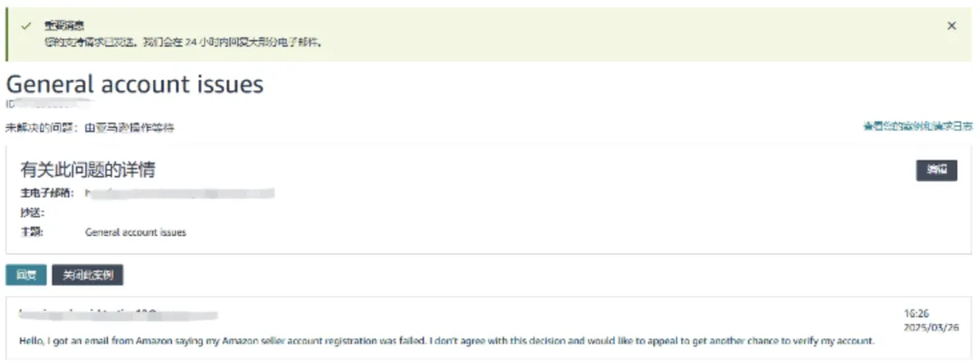Click the 16:26 message timestamp

[x=916, y=313]
